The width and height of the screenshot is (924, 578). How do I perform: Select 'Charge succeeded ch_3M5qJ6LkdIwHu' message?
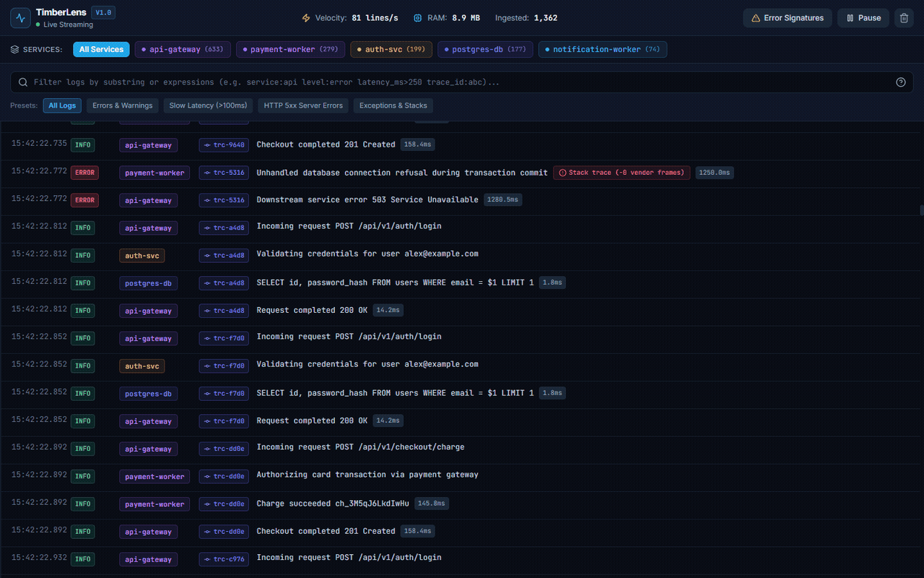(333, 503)
